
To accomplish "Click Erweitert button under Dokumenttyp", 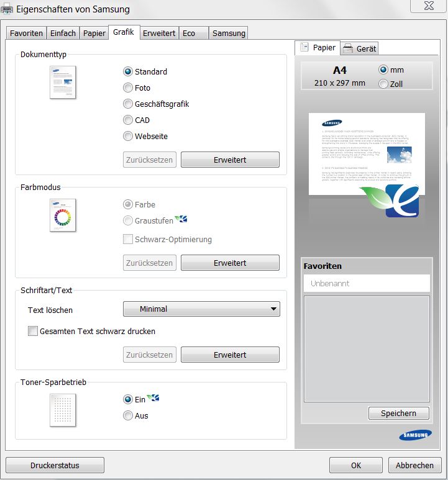I will click(x=230, y=160).
